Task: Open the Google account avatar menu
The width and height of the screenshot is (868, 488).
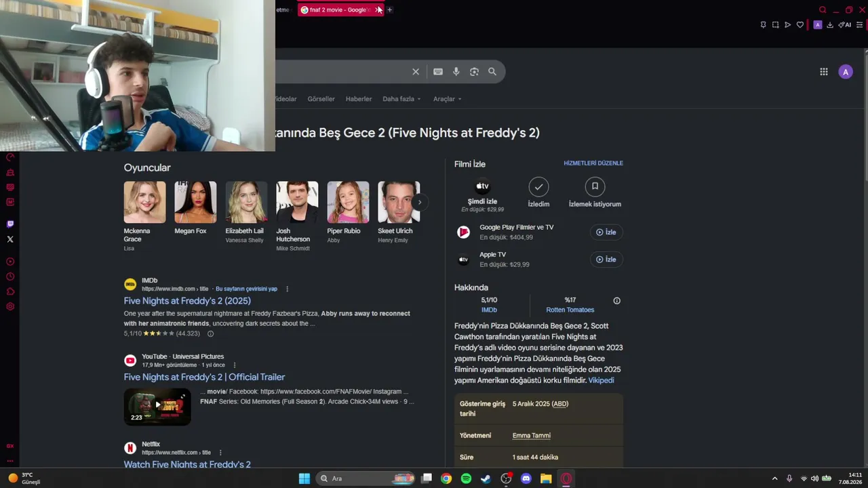Action: click(846, 72)
